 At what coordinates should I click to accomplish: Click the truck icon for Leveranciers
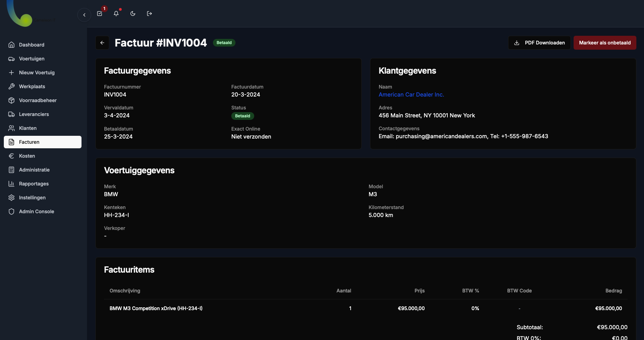coord(11,114)
